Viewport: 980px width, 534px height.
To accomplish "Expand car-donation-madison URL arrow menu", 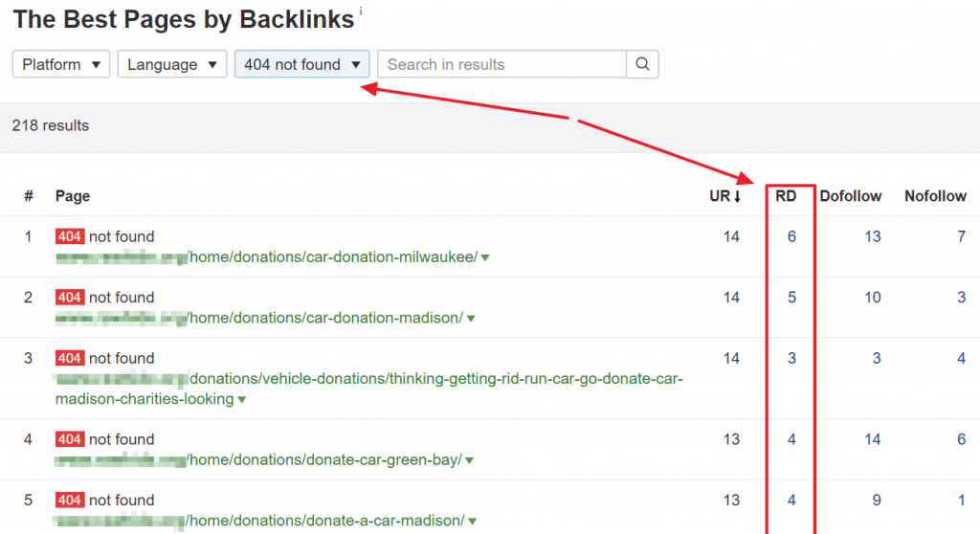I will (x=471, y=319).
